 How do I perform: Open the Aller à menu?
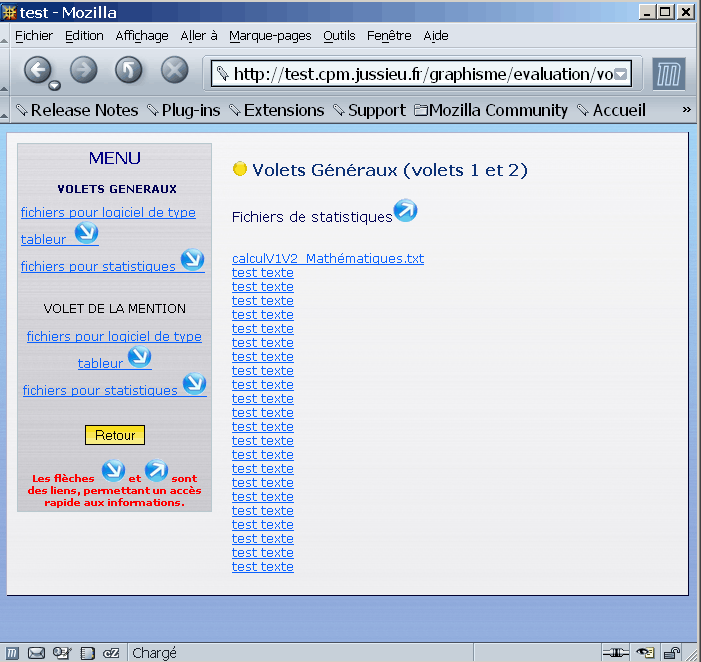tap(198, 36)
